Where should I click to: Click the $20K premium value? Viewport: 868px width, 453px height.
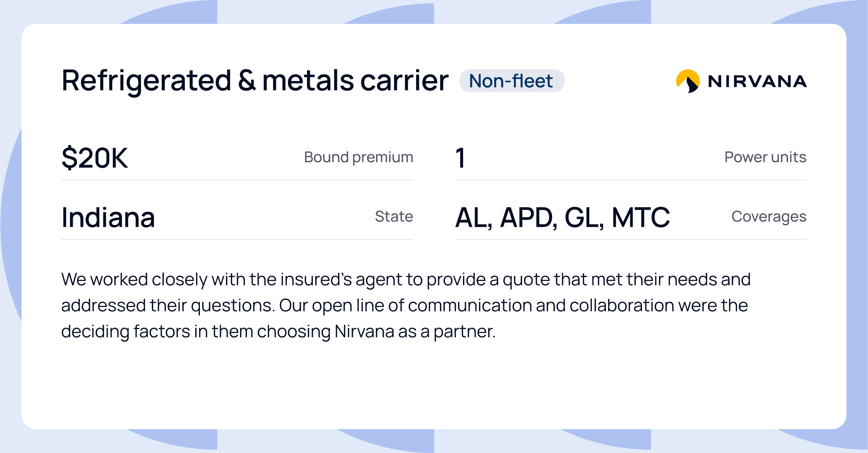(x=95, y=158)
